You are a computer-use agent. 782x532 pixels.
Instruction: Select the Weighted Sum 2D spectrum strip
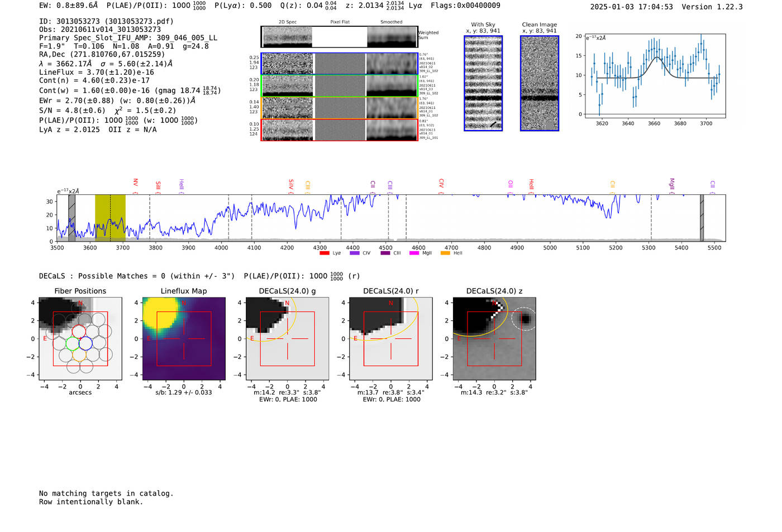(339, 37)
